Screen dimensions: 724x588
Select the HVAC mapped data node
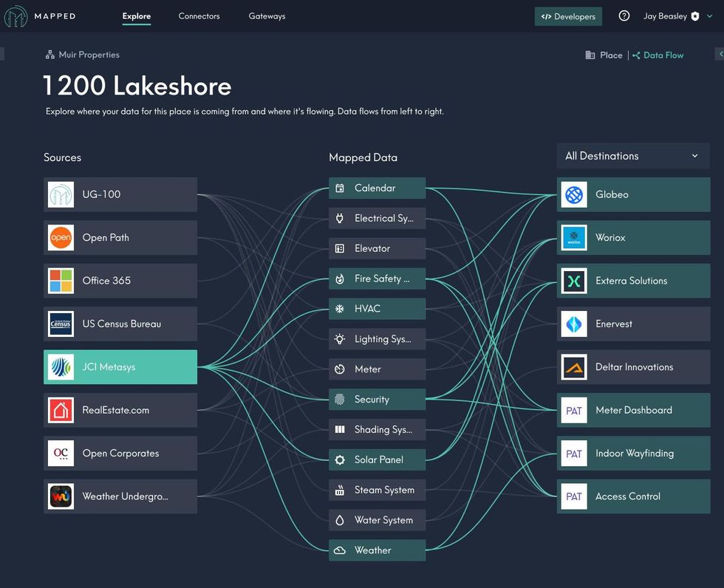(378, 309)
